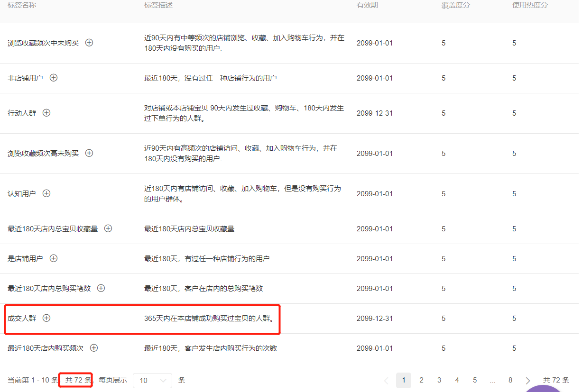Open the 每页展示 page size dropdown

[152, 380]
